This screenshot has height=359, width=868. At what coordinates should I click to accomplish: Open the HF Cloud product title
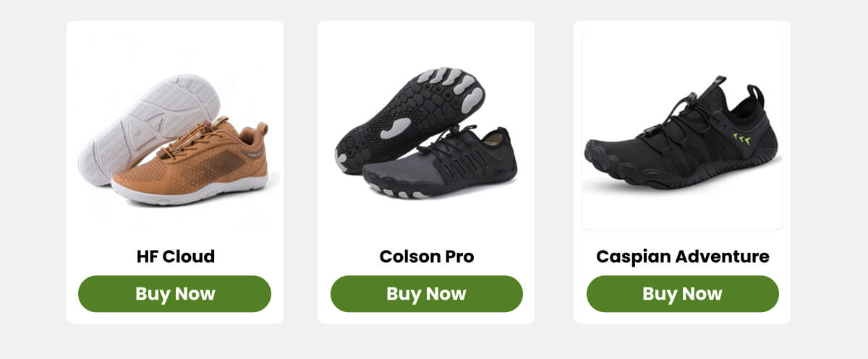(176, 256)
